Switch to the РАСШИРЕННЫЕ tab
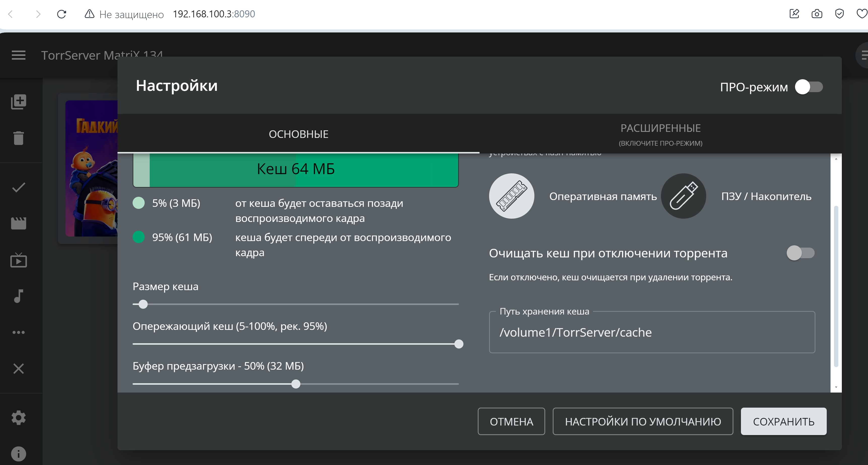 (660, 134)
